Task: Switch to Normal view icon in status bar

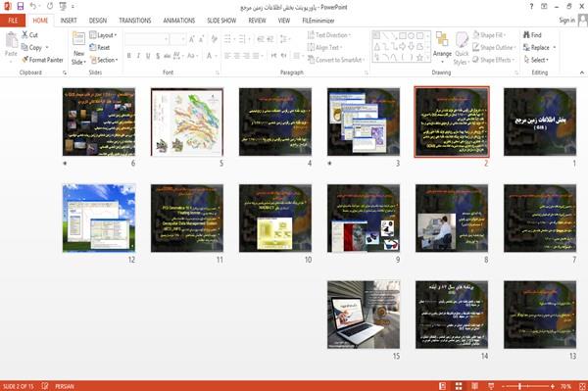Action: [x=443, y=386]
